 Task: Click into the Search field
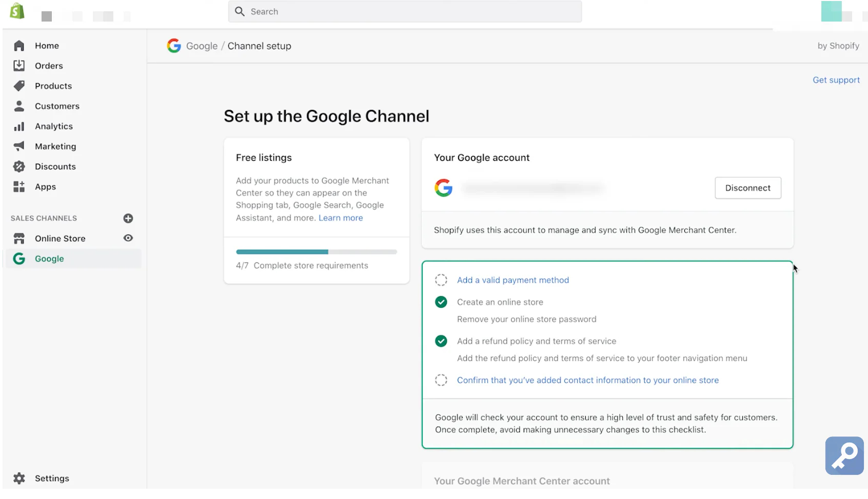coord(405,11)
